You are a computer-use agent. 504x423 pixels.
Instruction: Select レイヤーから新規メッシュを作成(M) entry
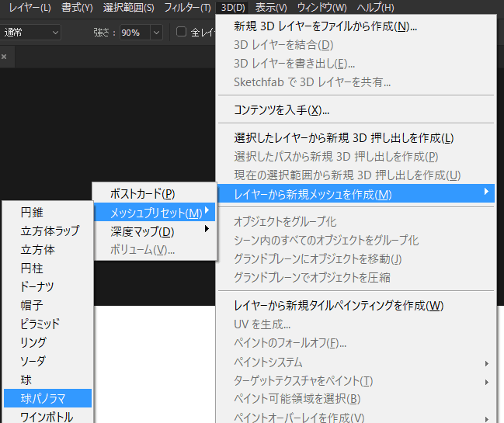coord(356,194)
